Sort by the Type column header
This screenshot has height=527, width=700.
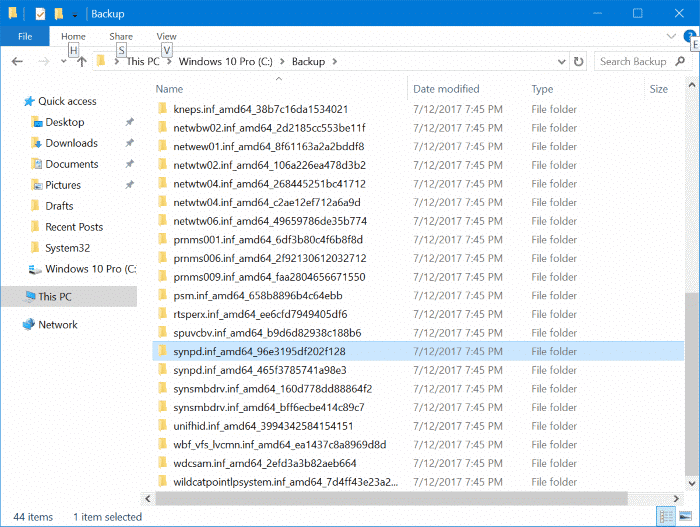[542, 89]
